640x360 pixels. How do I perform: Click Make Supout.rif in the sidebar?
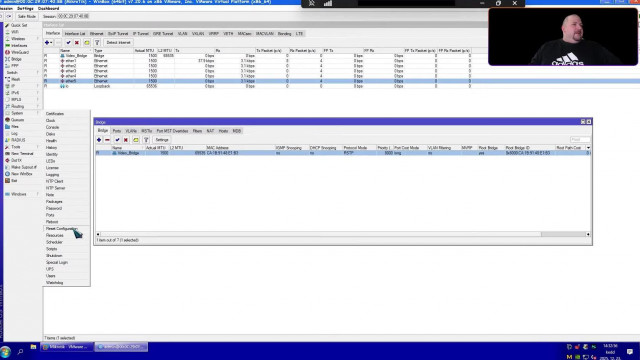[24, 167]
